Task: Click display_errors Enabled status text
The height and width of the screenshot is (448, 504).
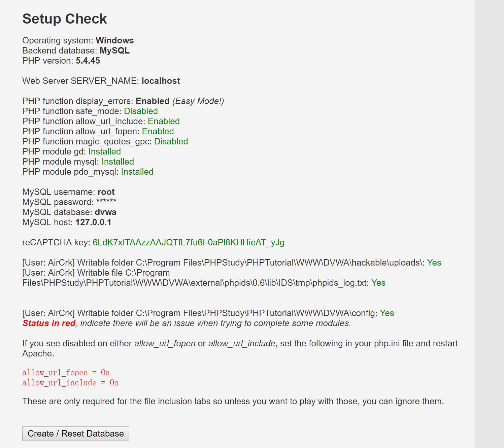Action: coord(153,101)
